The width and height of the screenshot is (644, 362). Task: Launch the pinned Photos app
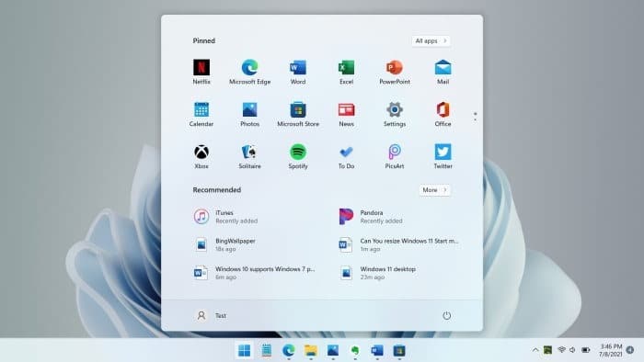click(249, 114)
